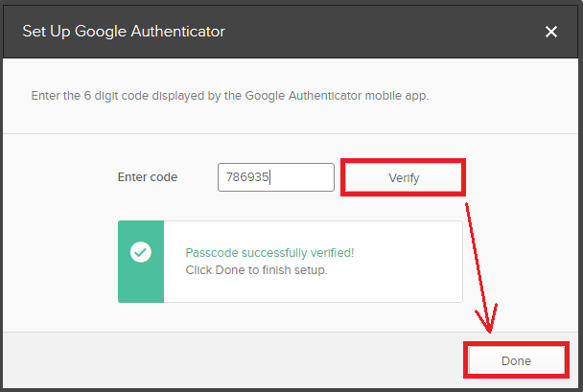Viewport: 583px width, 392px height.
Task: Click the Passcode successfully verified message
Action: [x=269, y=253]
